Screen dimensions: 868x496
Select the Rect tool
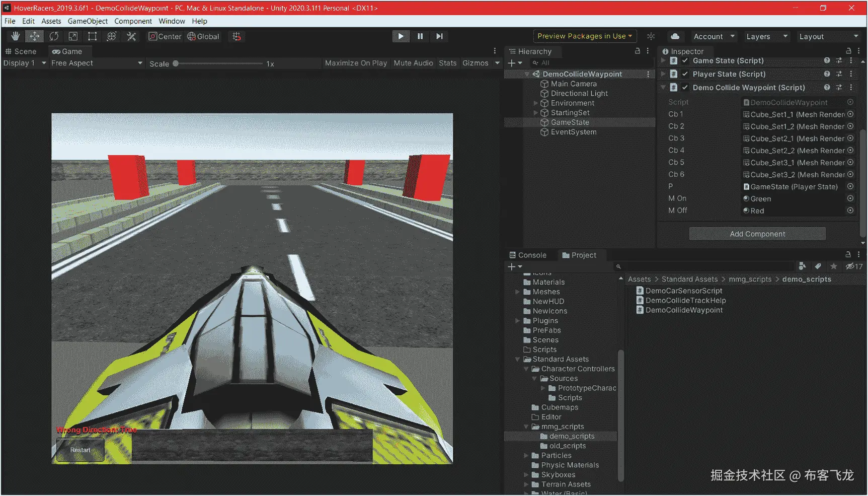[x=92, y=36]
